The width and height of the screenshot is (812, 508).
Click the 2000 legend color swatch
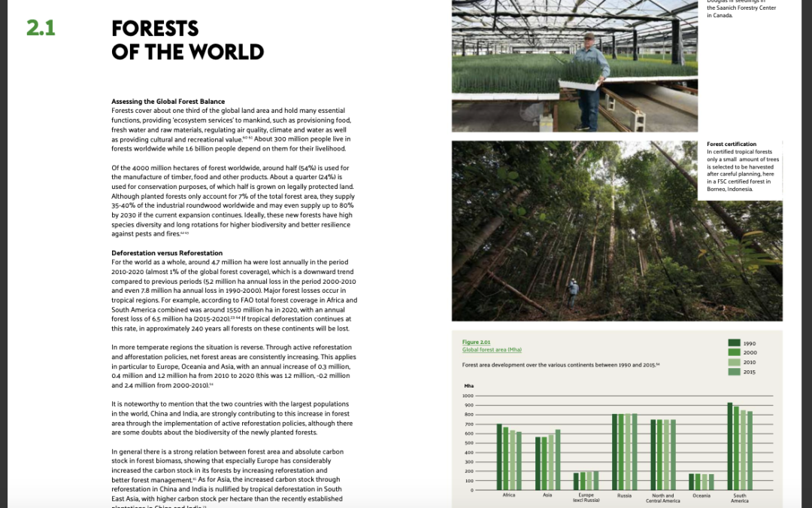point(734,352)
